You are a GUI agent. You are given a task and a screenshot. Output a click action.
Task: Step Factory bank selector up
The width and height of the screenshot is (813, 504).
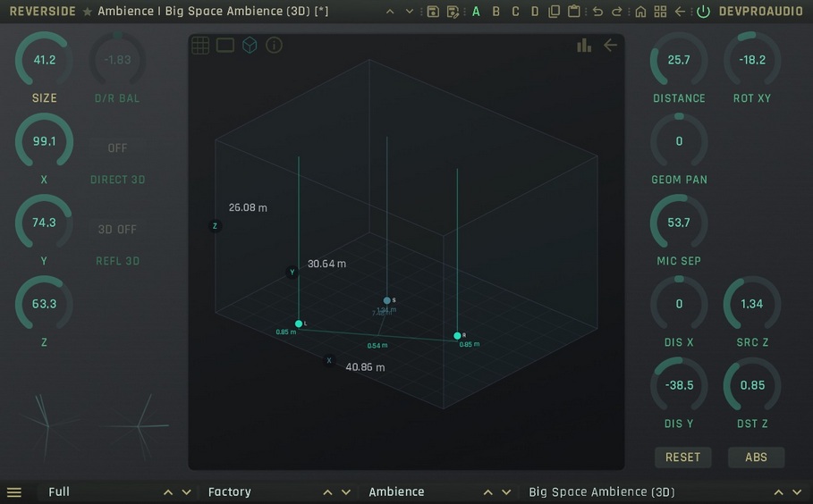(x=327, y=492)
